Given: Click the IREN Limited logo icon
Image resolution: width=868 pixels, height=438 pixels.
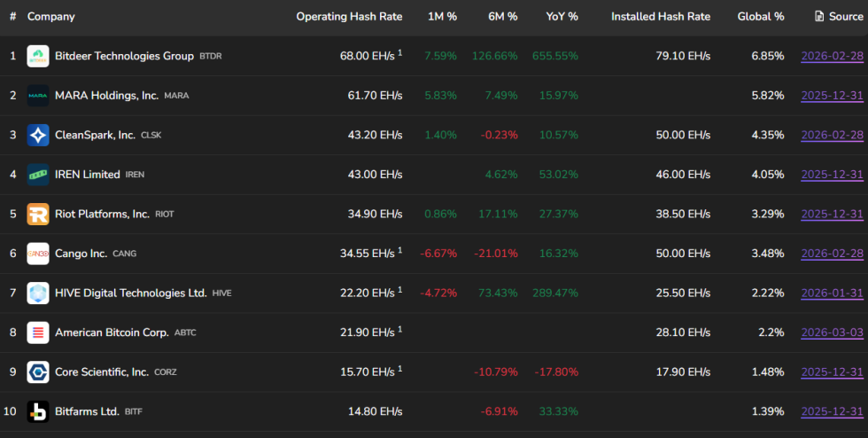Looking at the screenshot, I should [x=37, y=175].
